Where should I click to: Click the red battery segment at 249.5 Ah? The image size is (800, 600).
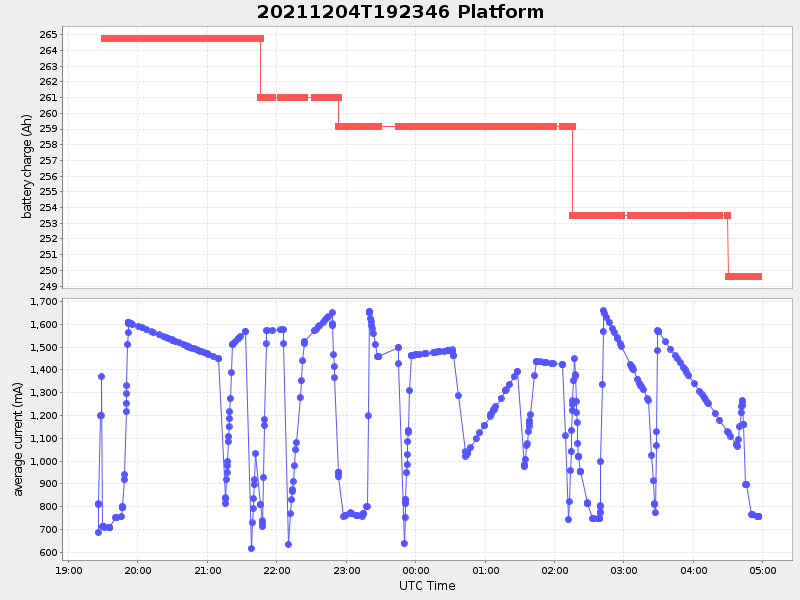pyautogui.click(x=743, y=277)
